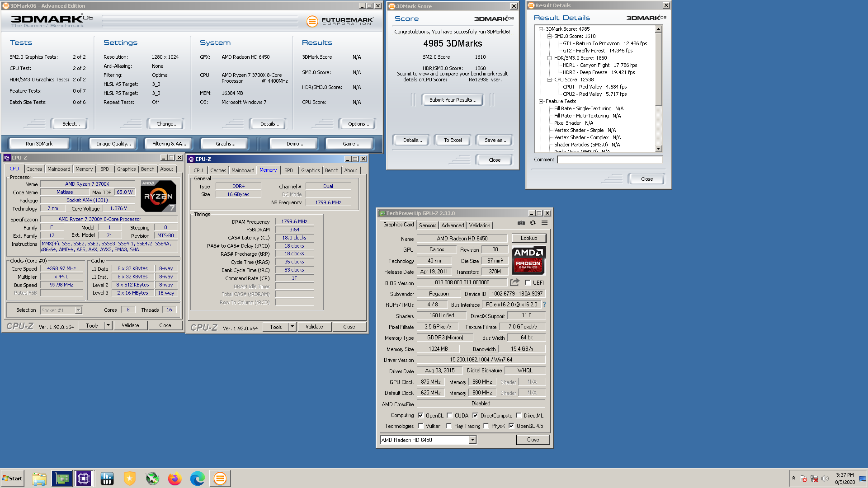Click the Run 3DMark button
868x488 pixels.
point(39,144)
